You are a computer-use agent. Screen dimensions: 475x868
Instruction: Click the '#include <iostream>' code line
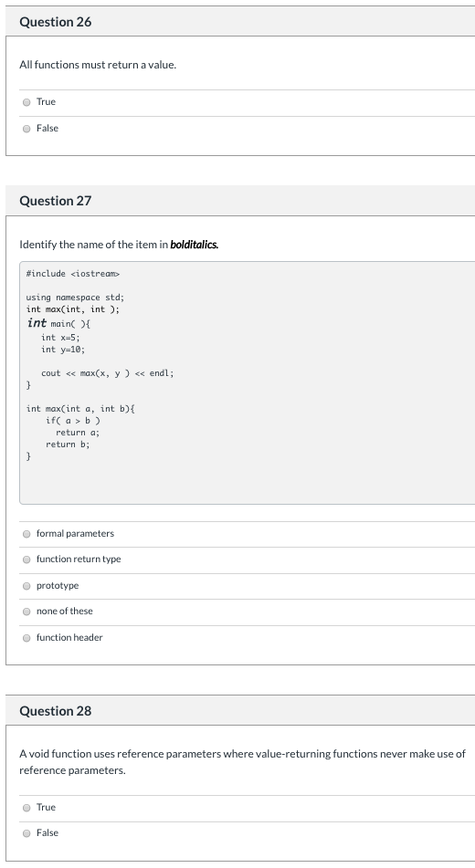coord(72,274)
